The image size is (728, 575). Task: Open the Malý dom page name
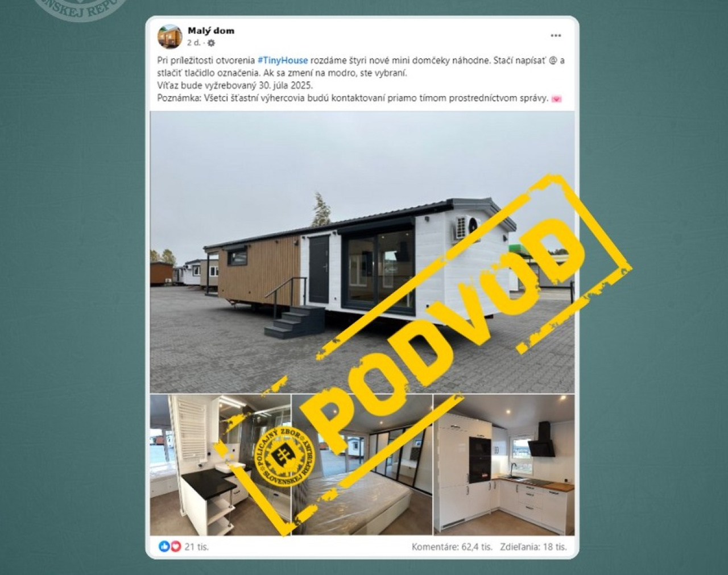tap(211, 31)
